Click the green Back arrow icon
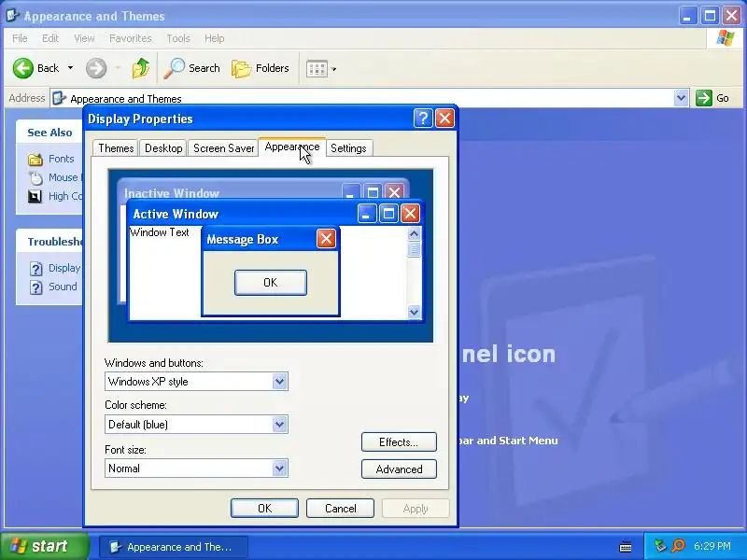747x560 pixels. (x=22, y=68)
